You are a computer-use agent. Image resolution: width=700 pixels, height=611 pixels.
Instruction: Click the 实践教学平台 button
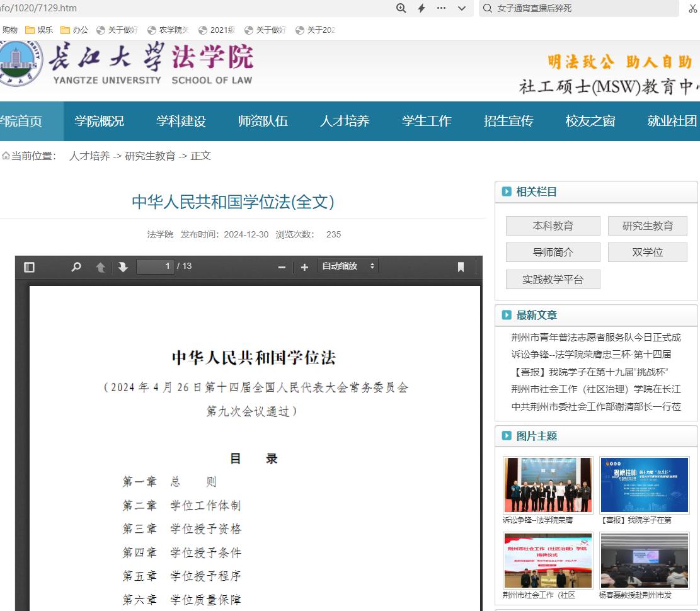coord(553,280)
